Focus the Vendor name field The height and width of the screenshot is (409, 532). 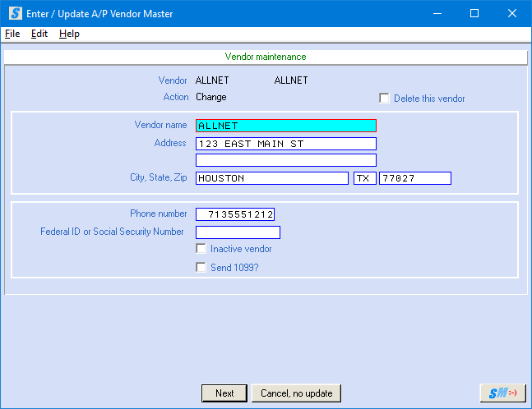(x=286, y=126)
